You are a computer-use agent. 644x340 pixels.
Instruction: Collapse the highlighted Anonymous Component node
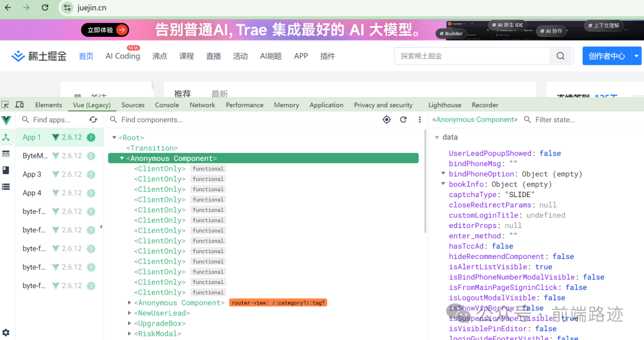coord(122,158)
